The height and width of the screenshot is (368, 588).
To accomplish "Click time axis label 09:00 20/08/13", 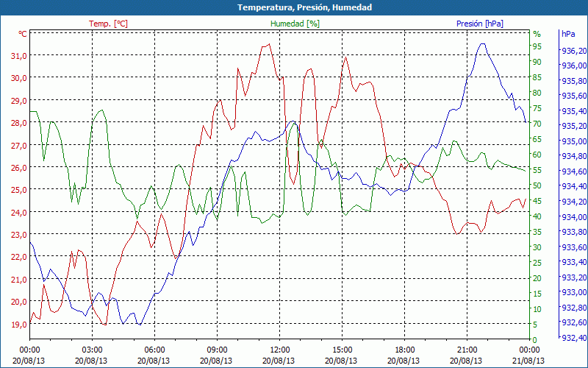I will point(217,355).
